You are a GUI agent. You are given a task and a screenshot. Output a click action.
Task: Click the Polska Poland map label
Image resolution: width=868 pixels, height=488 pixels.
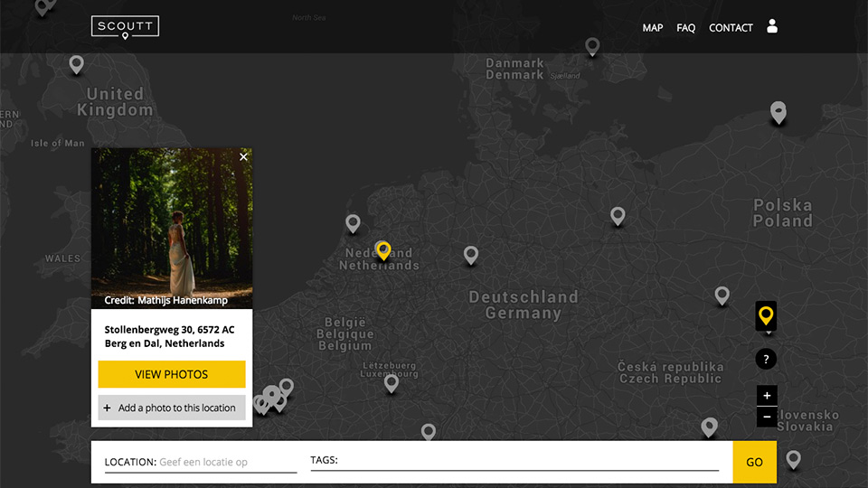pyautogui.click(x=783, y=213)
